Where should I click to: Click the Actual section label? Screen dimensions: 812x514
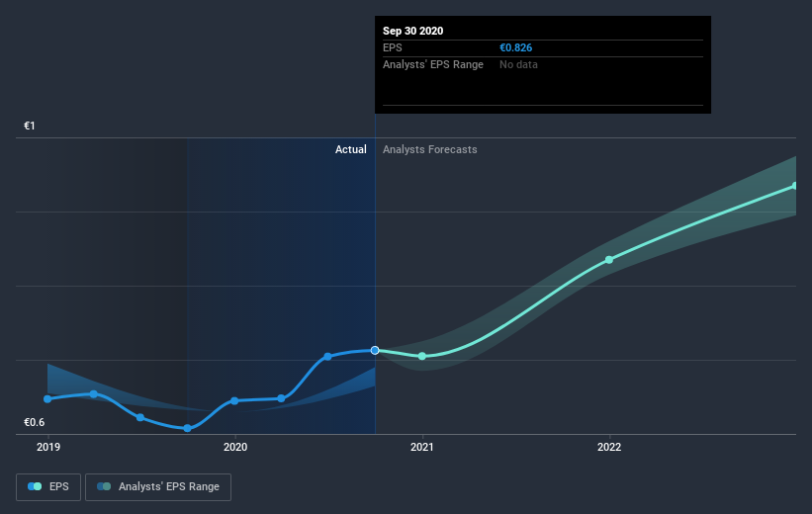[350, 149]
